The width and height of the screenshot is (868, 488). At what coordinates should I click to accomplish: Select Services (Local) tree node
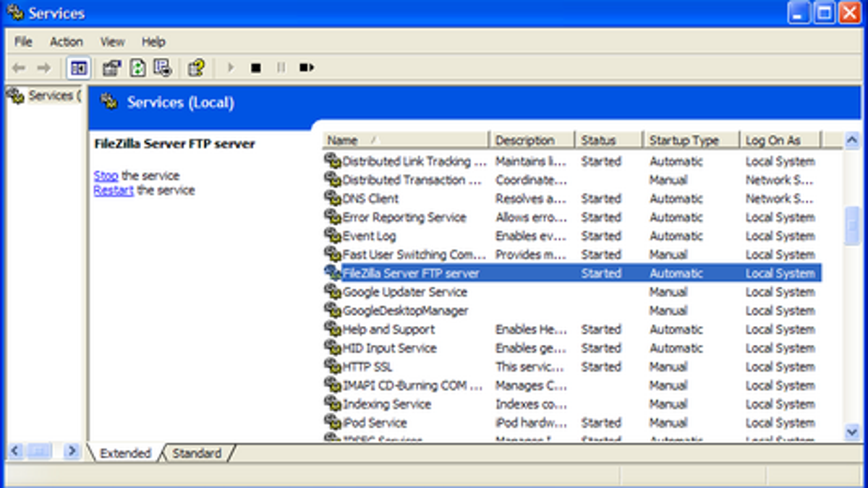tap(43, 95)
